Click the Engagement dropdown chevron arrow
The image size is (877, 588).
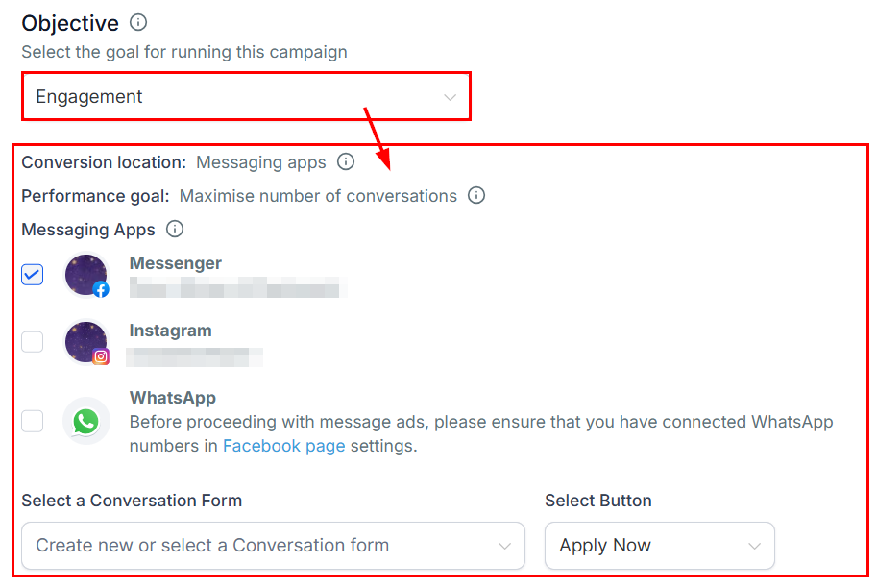pos(450,97)
